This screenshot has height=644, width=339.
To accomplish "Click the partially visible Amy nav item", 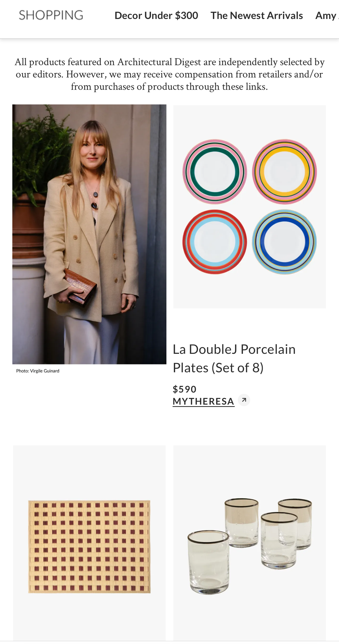I will click(x=327, y=15).
